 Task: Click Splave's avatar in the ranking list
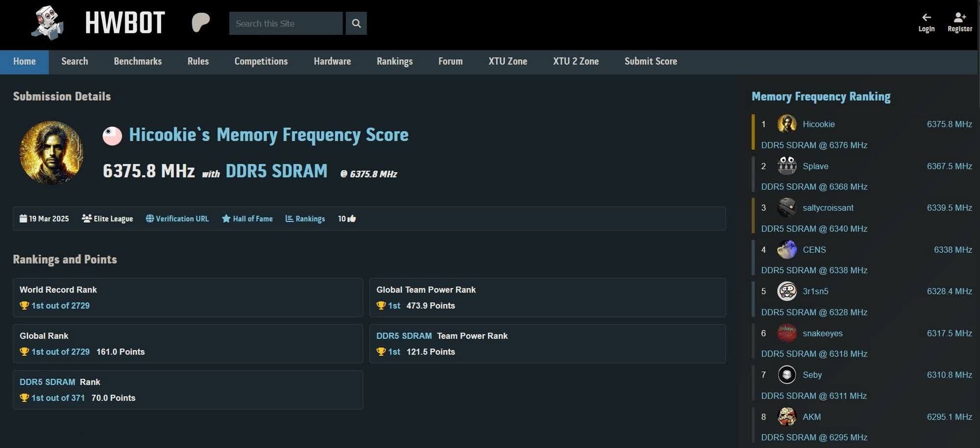[x=787, y=166]
